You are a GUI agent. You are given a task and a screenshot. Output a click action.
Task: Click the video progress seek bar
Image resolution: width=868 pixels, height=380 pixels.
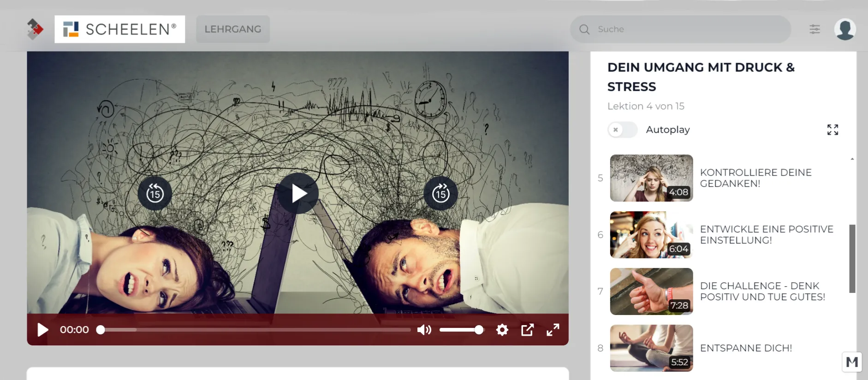(x=254, y=330)
